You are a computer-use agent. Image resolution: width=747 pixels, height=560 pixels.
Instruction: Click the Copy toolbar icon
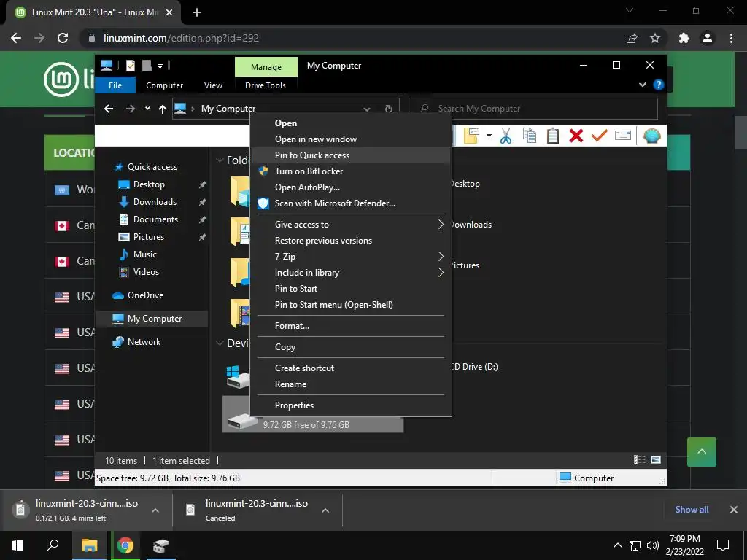530,136
